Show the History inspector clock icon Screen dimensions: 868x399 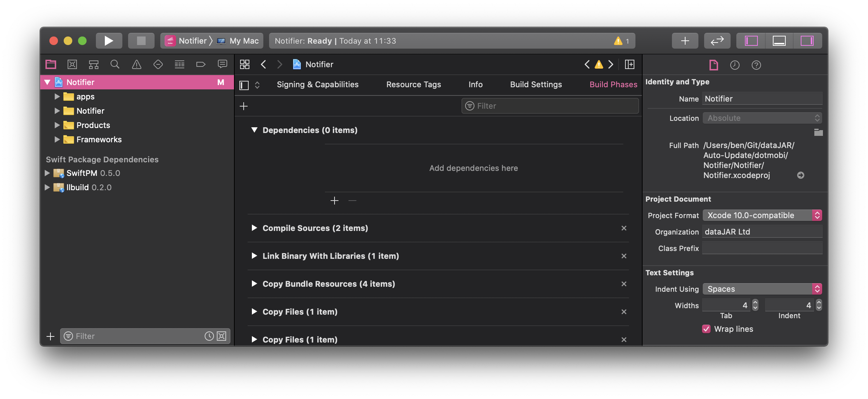(x=735, y=65)
